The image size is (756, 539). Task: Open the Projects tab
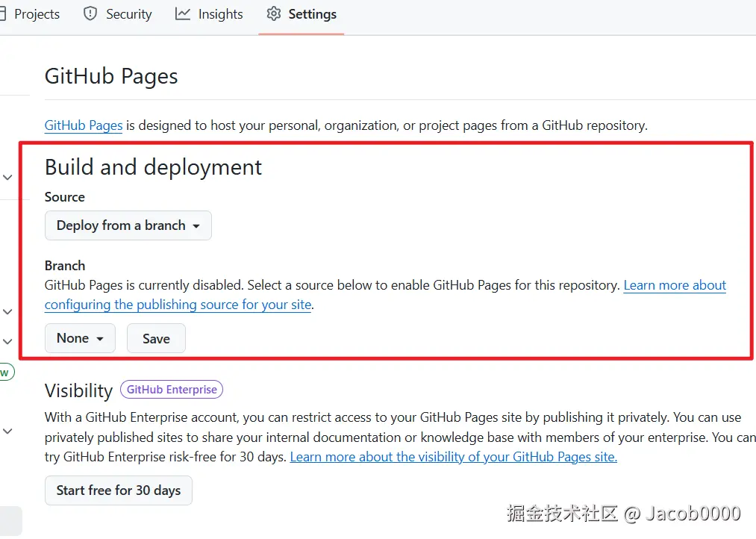pyautogui.click(x=37, y=14)
